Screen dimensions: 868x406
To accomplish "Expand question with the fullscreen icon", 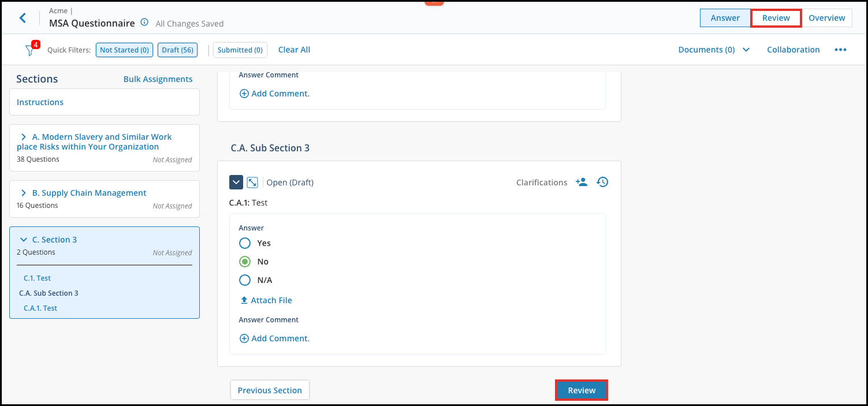I will (252, 182).
